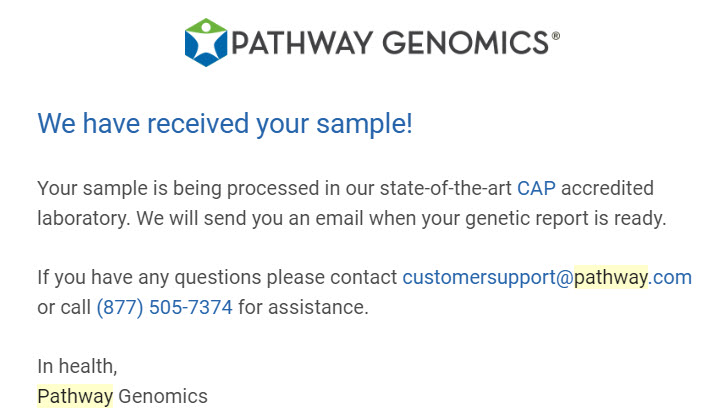
Task: Click the ".com" ending of the support email
Action: (670, 277)
